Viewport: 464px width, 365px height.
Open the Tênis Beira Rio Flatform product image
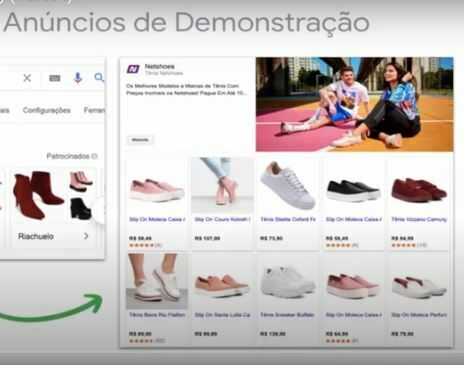157,281
